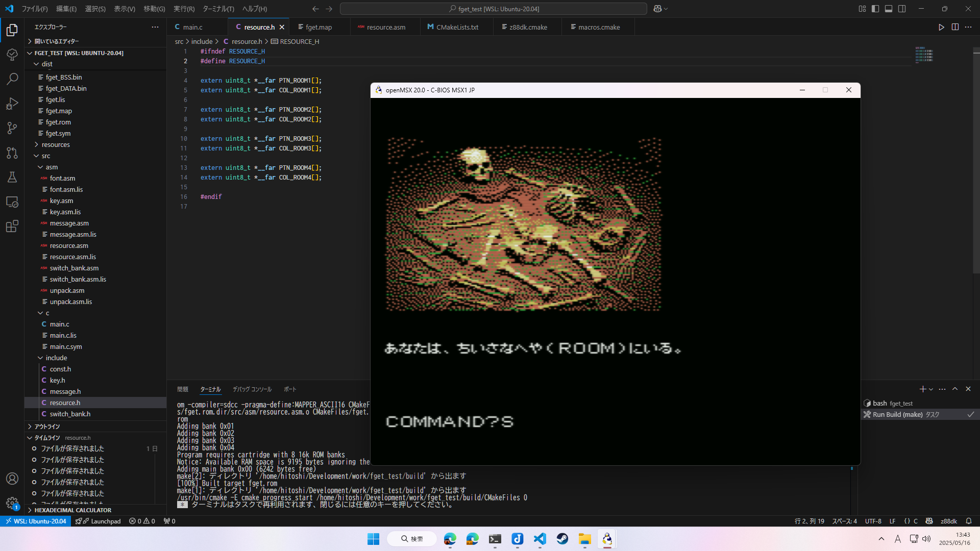Toggle the bottom panel visibility

(x=889, y=9)
